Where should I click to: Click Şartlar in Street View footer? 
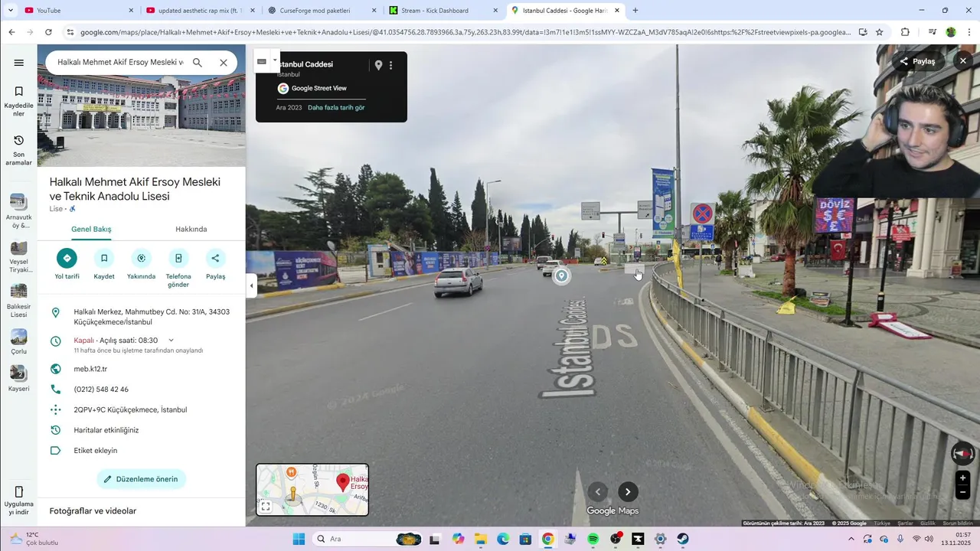point(905,523)
